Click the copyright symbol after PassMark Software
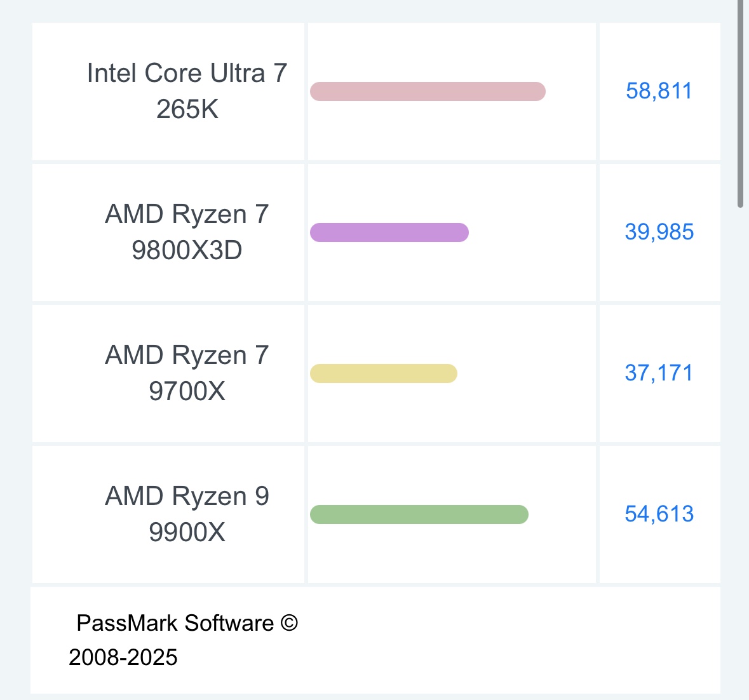 289,623
